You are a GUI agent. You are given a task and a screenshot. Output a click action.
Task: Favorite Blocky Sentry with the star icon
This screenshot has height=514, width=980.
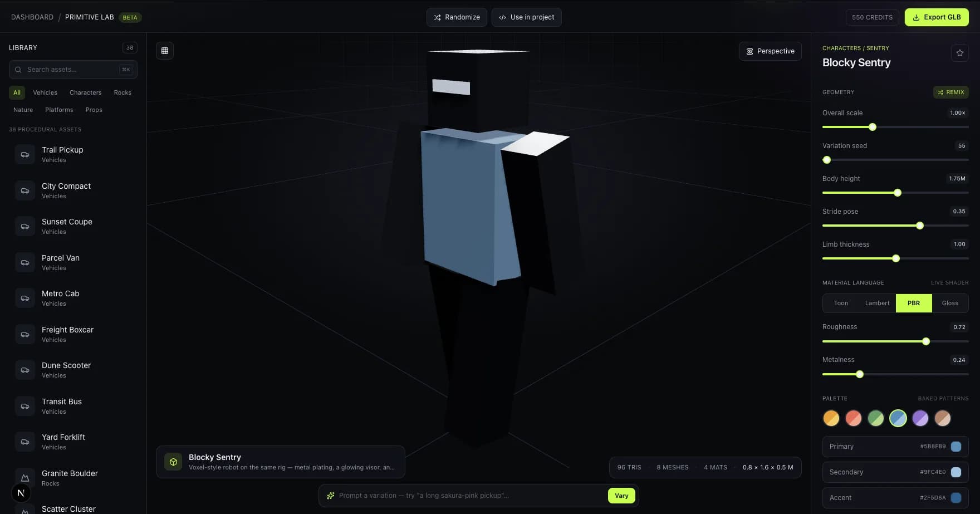960,53
